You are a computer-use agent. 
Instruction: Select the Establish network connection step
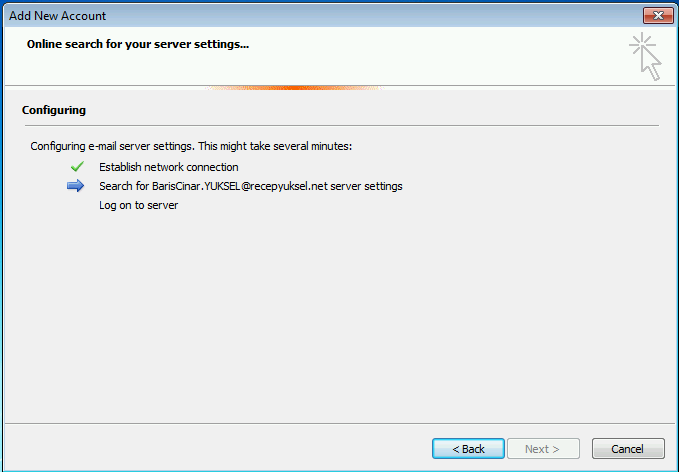pyautogui.click(x=168, y=167)
